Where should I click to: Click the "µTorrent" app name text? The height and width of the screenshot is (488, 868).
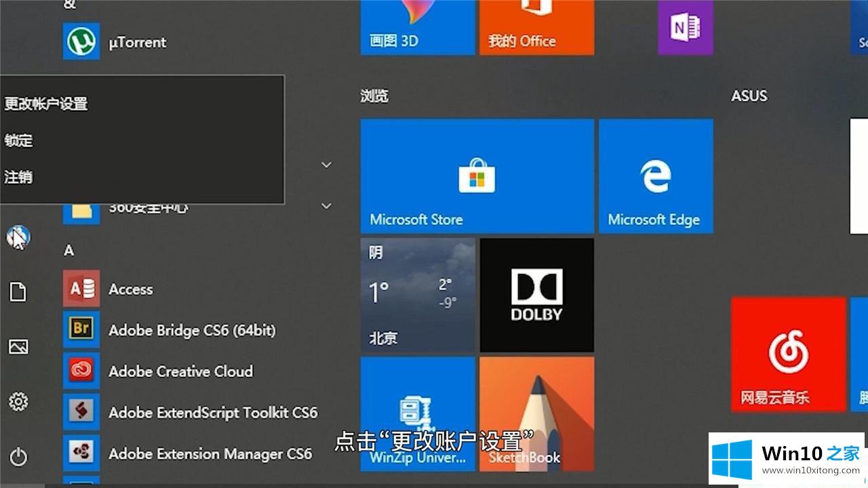pos(138,42)
